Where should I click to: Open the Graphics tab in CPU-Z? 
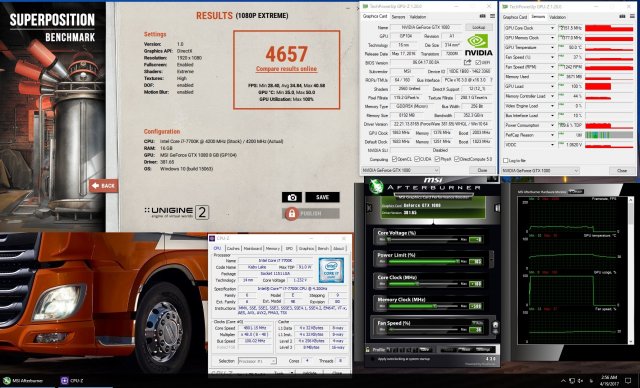(306, 248)
